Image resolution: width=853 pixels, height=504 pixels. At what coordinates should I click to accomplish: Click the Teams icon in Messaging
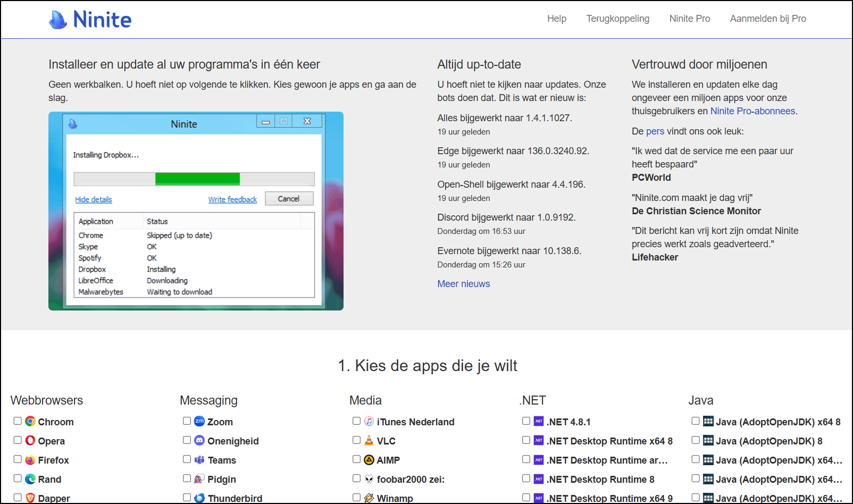[x=199, y=460]
